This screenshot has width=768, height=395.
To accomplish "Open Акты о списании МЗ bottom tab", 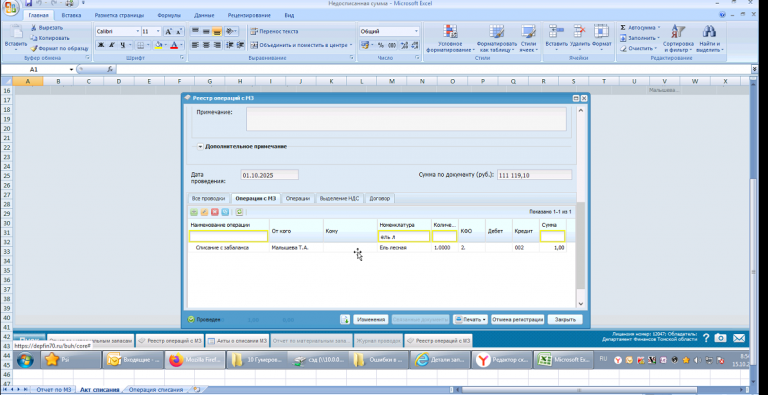I will pos(237,341).
